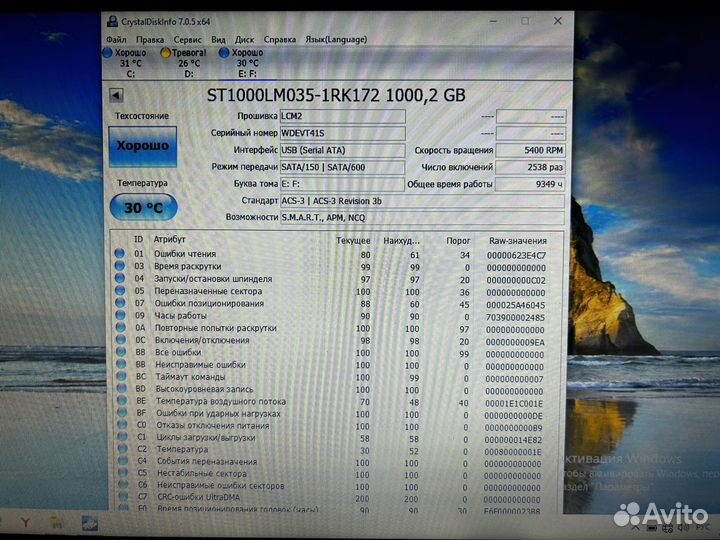
Task: Select raw value 703900002485
Action: coord(515,317)
